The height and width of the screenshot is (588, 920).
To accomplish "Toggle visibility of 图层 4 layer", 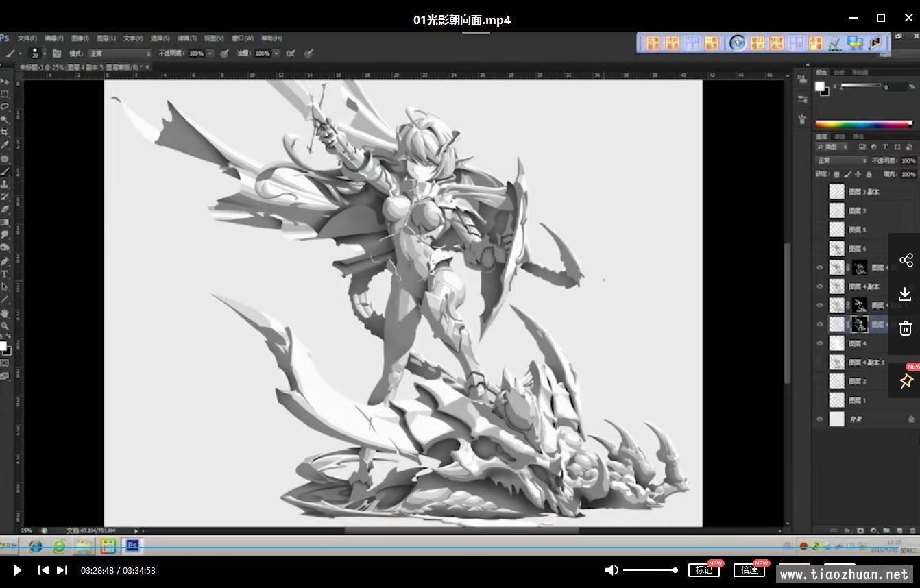I will pos(820,343).
